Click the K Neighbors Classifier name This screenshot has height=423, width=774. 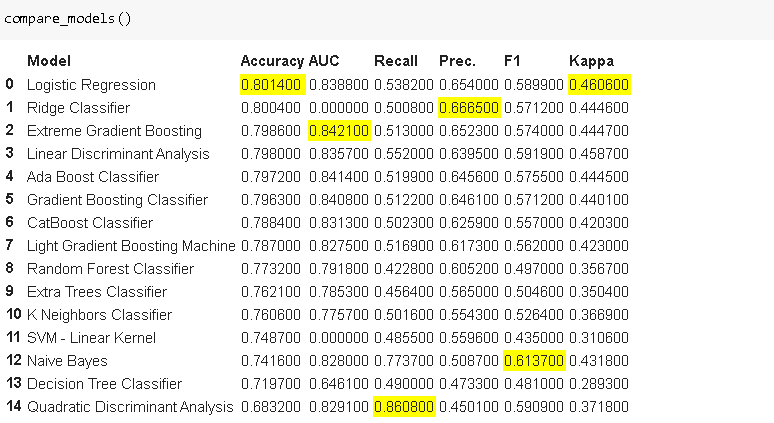tap(99, 315)
